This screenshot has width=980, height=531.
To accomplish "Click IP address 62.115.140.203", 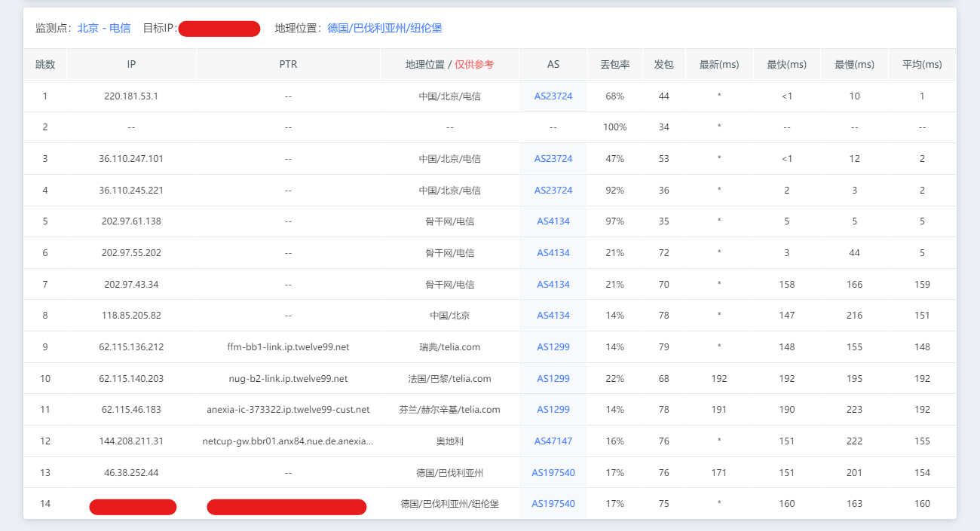I will point(131,378).
